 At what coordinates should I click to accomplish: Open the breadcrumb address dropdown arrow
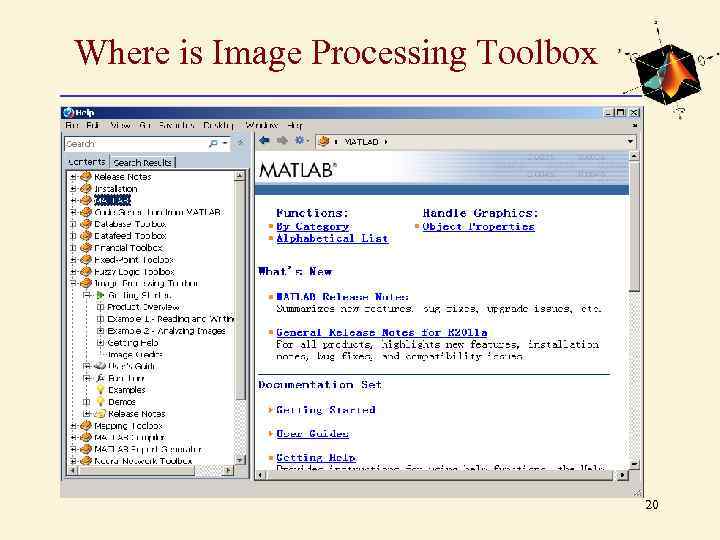pyautogui.click(x=630, y=142)
